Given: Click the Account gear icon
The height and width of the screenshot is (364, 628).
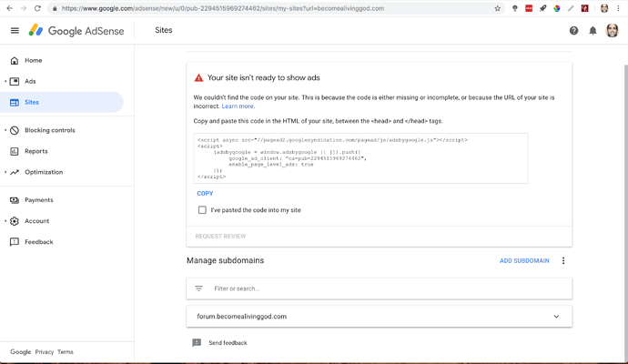Looking at the screenshot, I should (x=15, y=221).
